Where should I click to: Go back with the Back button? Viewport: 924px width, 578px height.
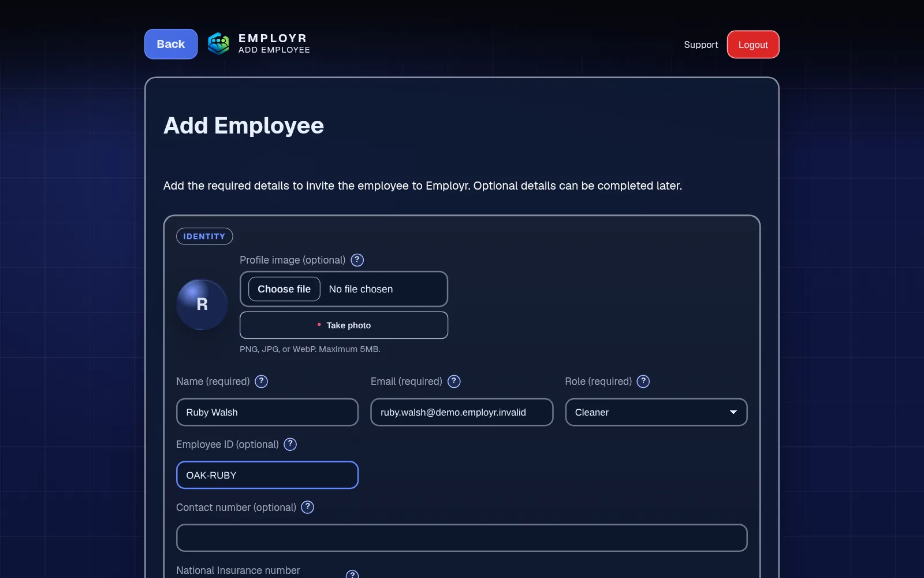[x=171, y=44]
